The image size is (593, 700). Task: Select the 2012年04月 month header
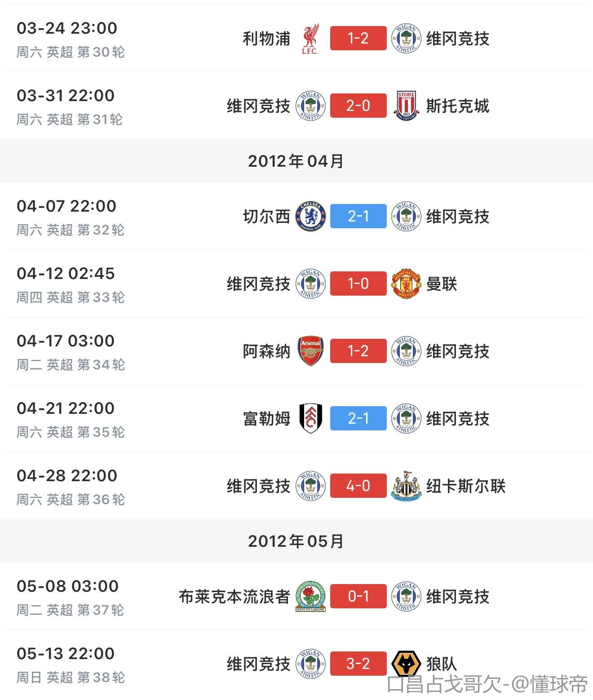click(296, 161)
